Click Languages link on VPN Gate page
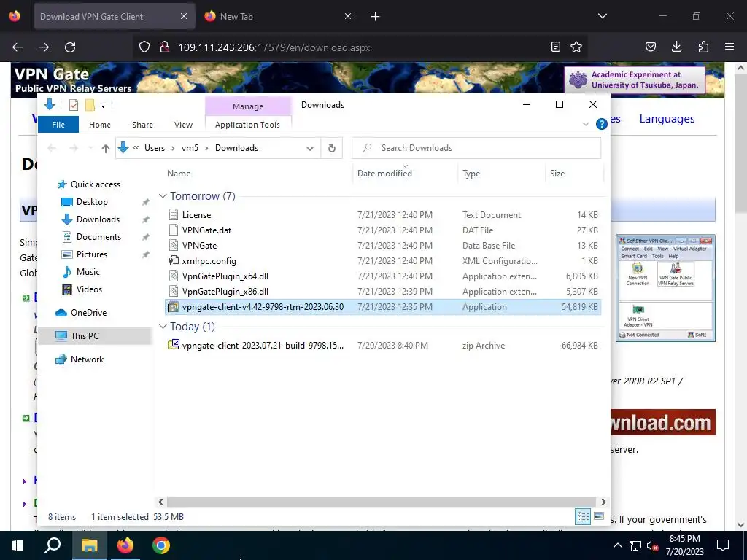 [667, 119]
